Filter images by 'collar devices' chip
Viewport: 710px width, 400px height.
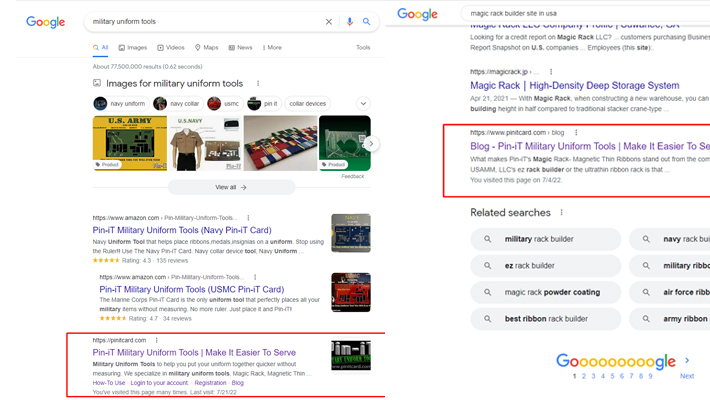click(x=307, y=104)
